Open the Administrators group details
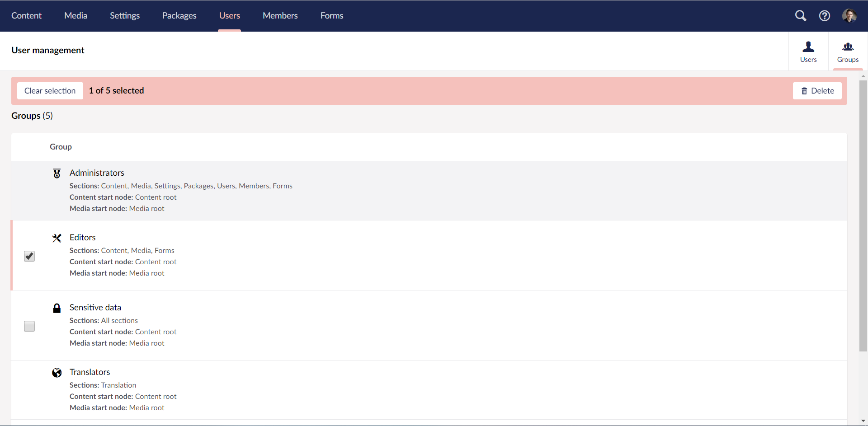Screen dimensions: 868x426 (x=97, y=173)
